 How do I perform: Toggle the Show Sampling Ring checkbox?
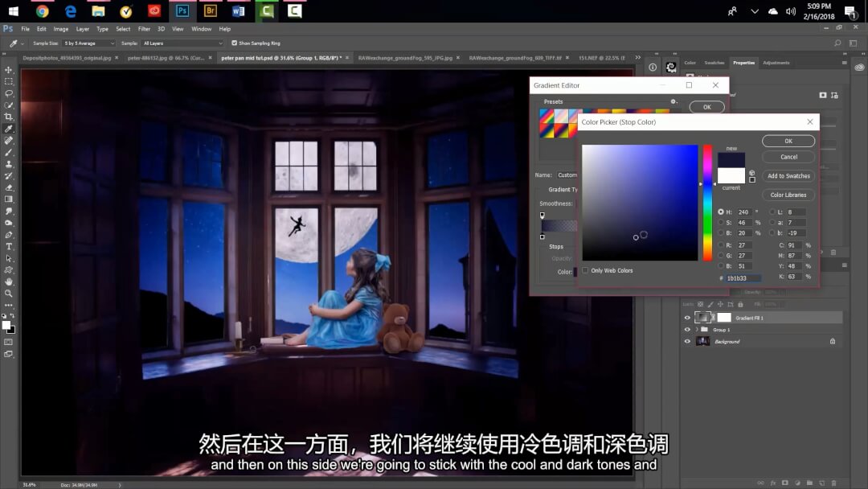click(234, 43)
